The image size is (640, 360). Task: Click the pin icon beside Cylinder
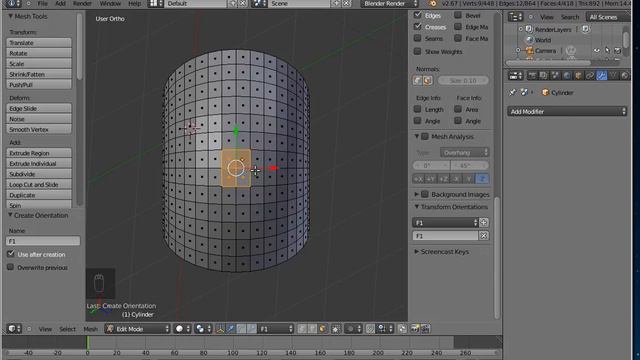513,93
